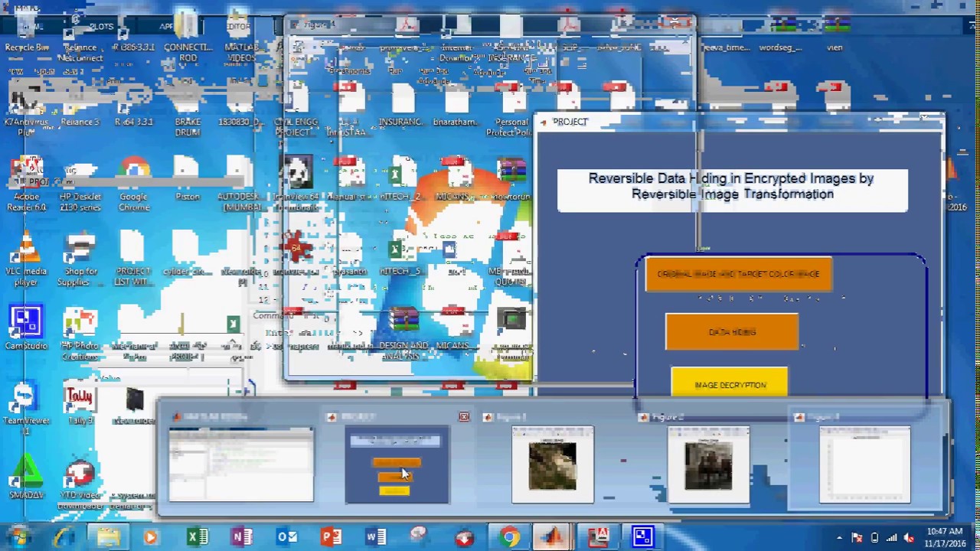
Task: Switch to the Figure 1 window thumbnail
Action: click(552, 465)
